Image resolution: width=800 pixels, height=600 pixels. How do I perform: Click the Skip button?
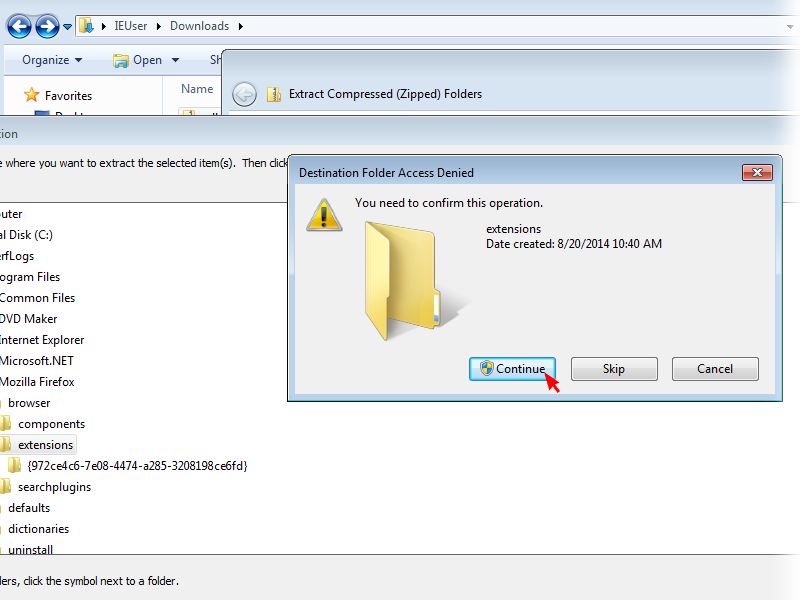pyautogui.click(x=614, y=369)
